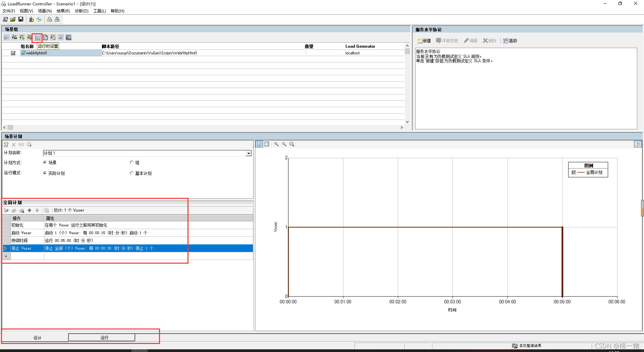The width and height of the screenshot is (644, 352).
Task: Click the zoom-to-fit magnifier icon above chart
Action: (292, 144)
